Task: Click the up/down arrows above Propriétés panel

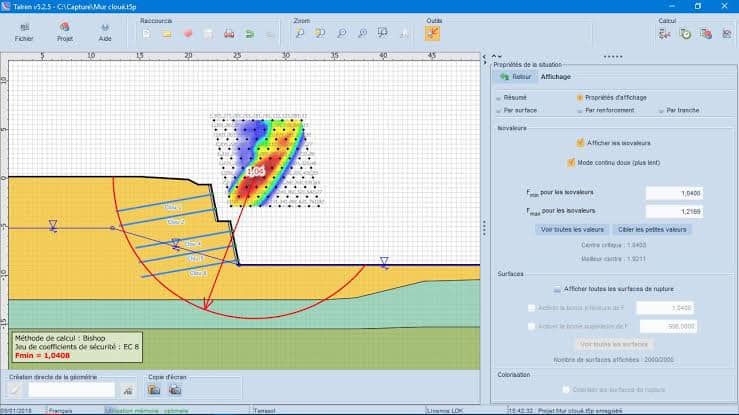Action: pyautogui.click(x=497, y=57)
